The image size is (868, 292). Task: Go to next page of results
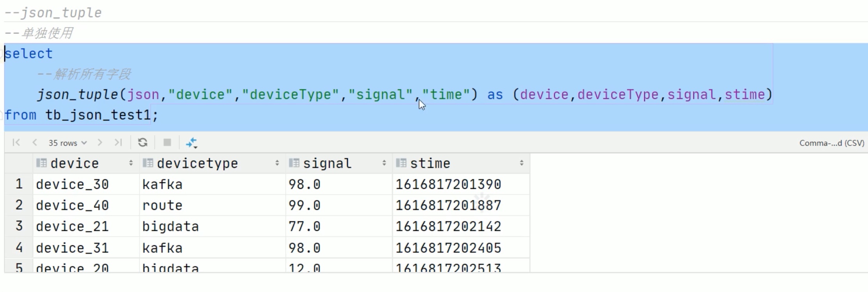click(x=100, y=142)
